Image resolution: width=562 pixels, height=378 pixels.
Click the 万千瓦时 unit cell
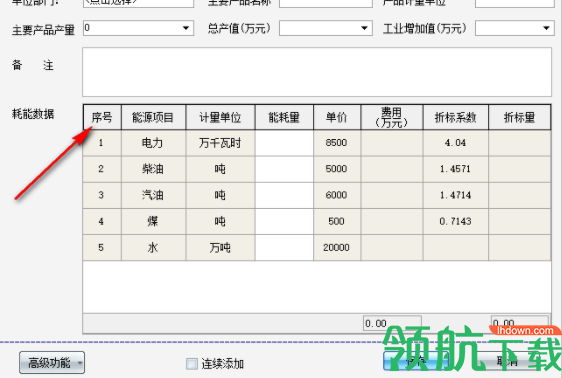tap(220, 143)
